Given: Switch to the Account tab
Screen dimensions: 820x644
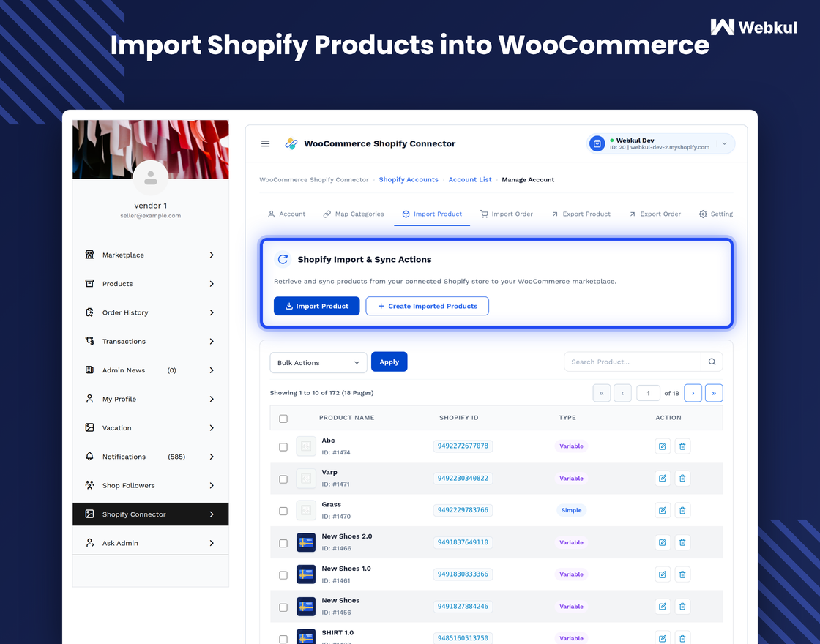Looking at the screenshot, I should (286, 214).
